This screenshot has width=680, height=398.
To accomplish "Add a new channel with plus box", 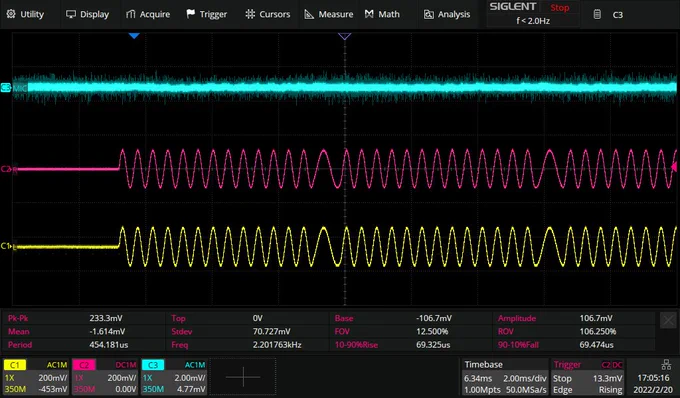I will coord(243,377).
